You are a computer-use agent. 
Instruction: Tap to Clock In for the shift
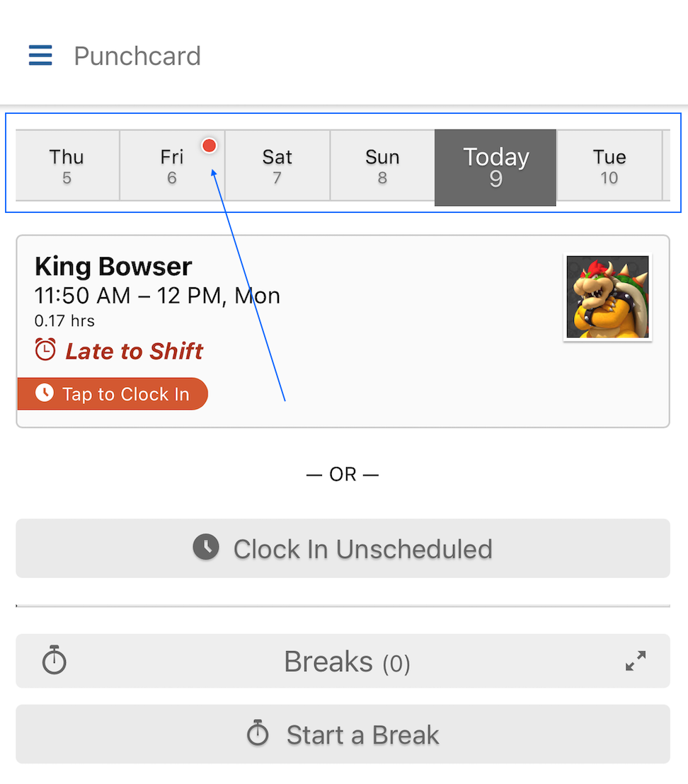coord(113,394)
